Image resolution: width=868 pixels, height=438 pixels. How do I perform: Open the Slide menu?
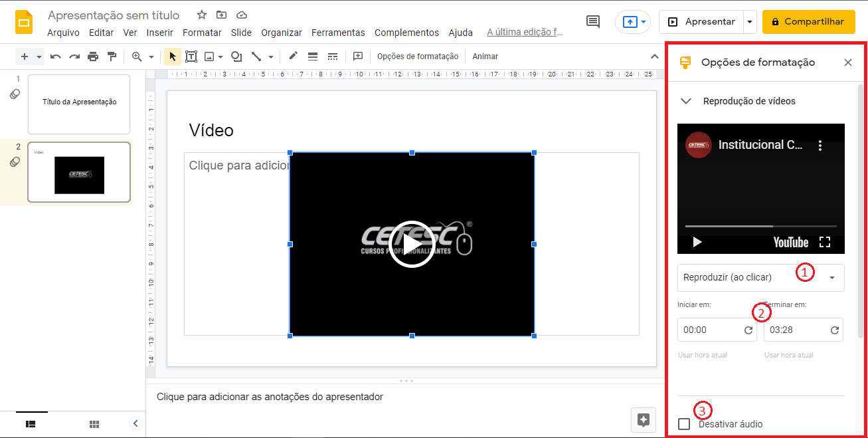(241, 33)
